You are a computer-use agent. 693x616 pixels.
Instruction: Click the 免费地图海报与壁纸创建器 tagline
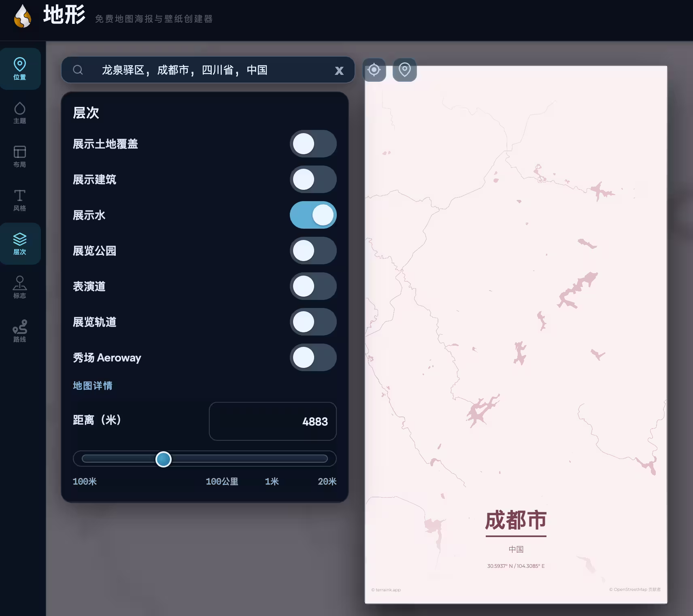pos(154,19)
